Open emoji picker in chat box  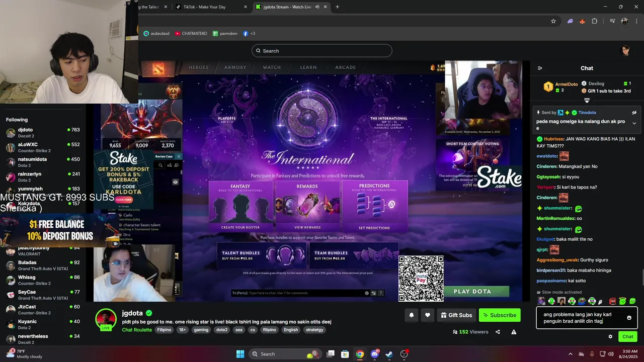pos(629,318)
